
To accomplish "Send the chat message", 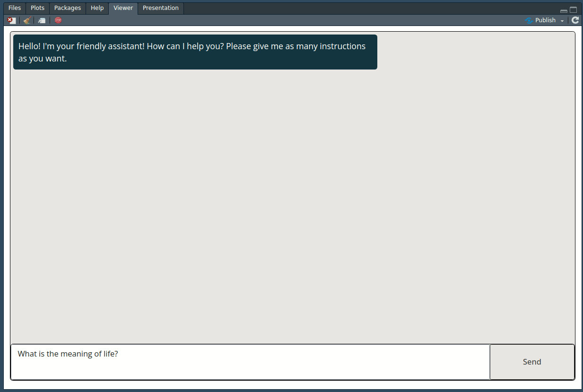I will [532, 362].
